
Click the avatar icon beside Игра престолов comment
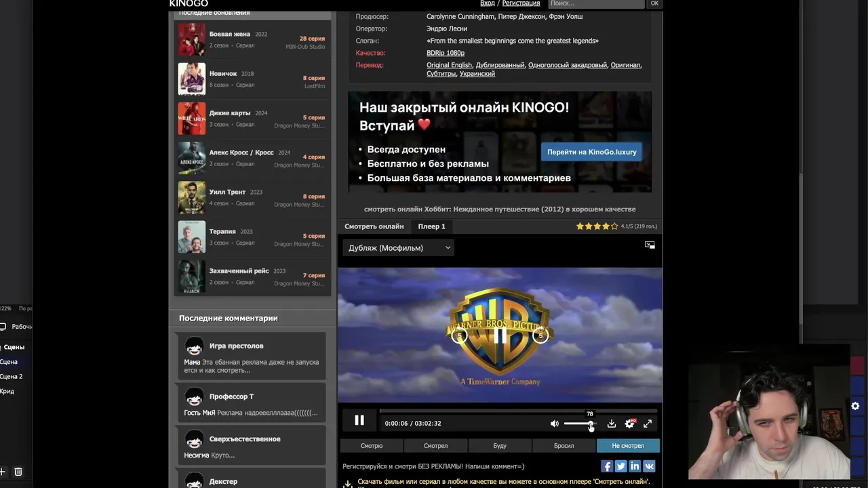pos(195,346)
